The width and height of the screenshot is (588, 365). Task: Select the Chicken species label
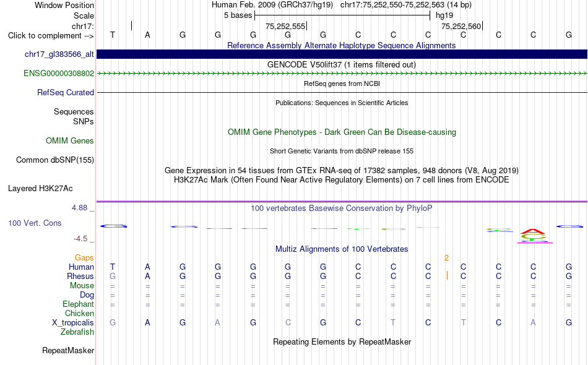tap(79, 313)
